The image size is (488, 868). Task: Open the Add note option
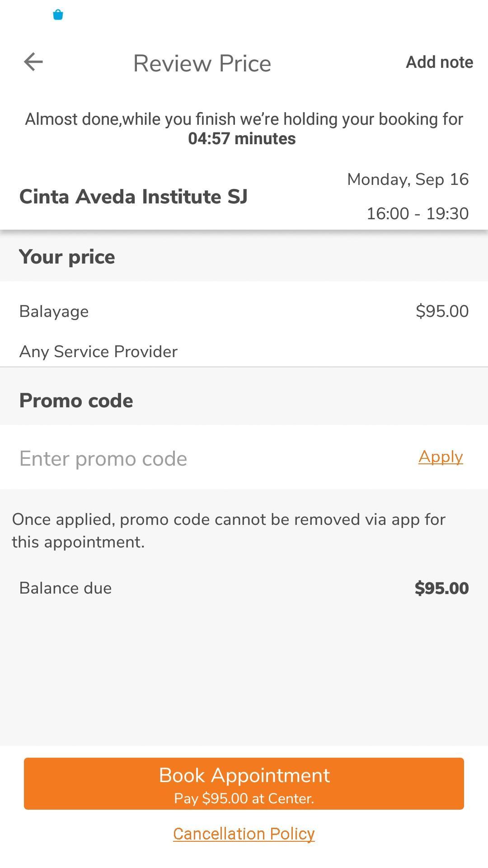pyautogui.click(x=439, y=62)
